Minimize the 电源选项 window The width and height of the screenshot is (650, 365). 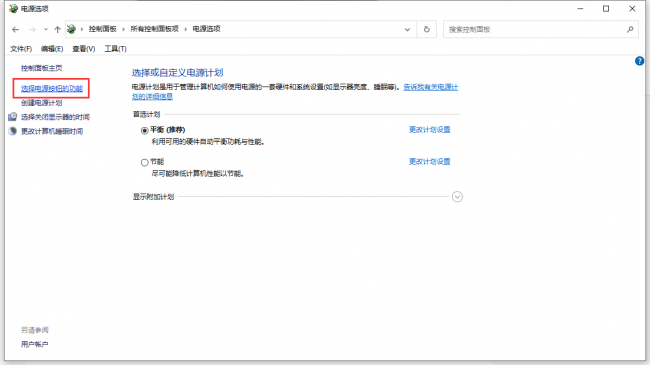pos(580,9)
